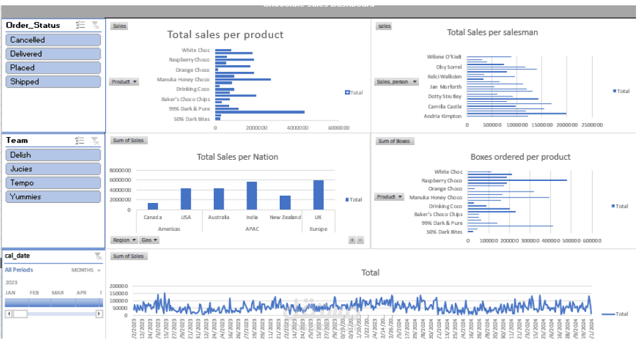
Task: Select the Delivered order status
Action: click(53, 54)
